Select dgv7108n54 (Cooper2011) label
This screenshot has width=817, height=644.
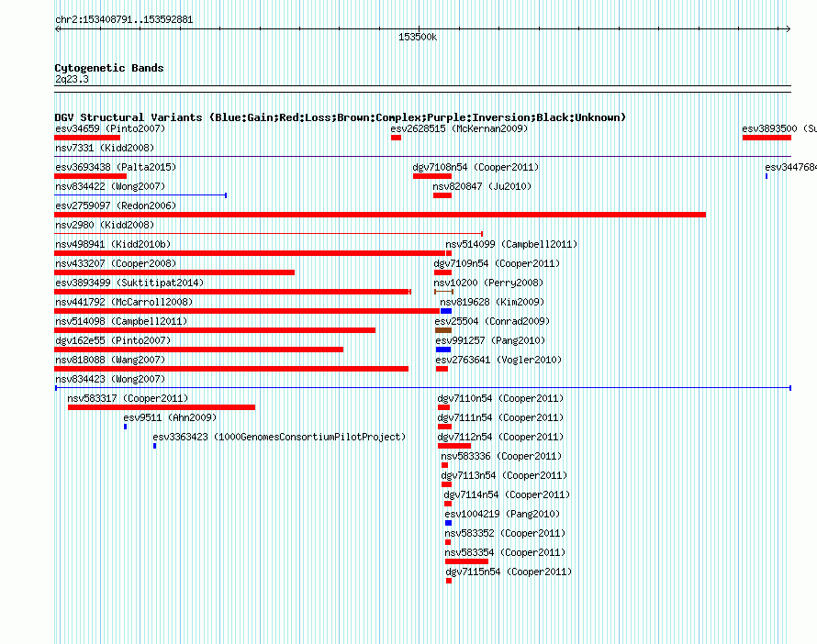pos(476,167)
